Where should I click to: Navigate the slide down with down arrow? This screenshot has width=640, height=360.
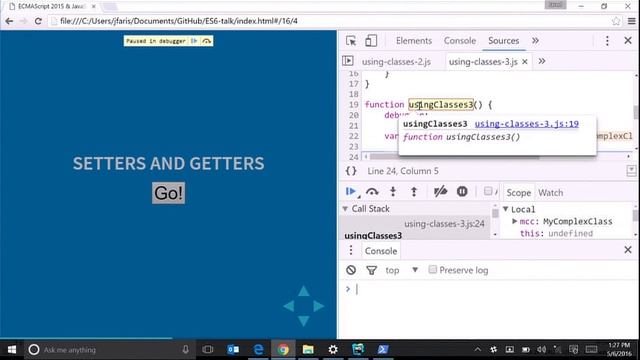(x=303, y=321)
